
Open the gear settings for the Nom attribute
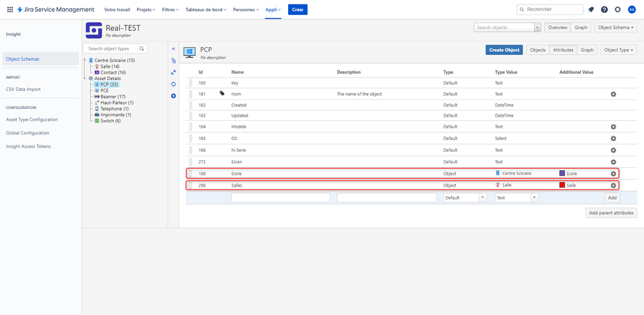tap(613, 94)
